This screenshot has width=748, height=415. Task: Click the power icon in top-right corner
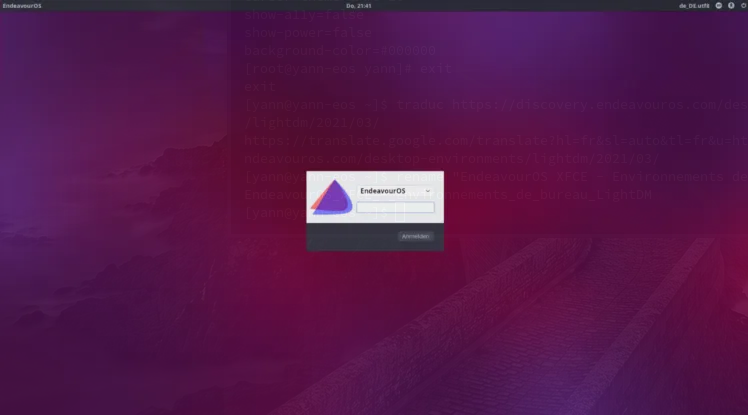pos(741,5)
